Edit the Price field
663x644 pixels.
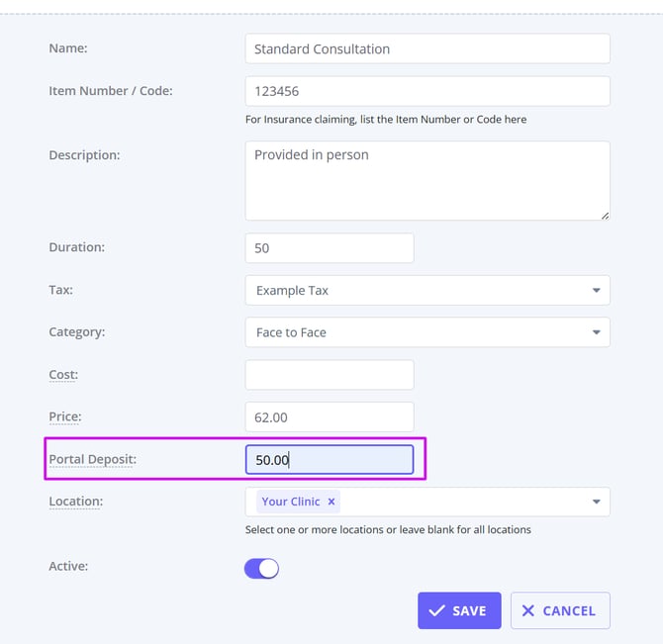(x=329, y=417)
